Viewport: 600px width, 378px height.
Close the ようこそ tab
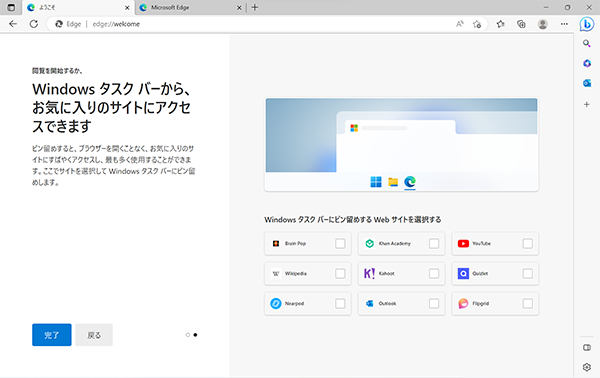127,8
